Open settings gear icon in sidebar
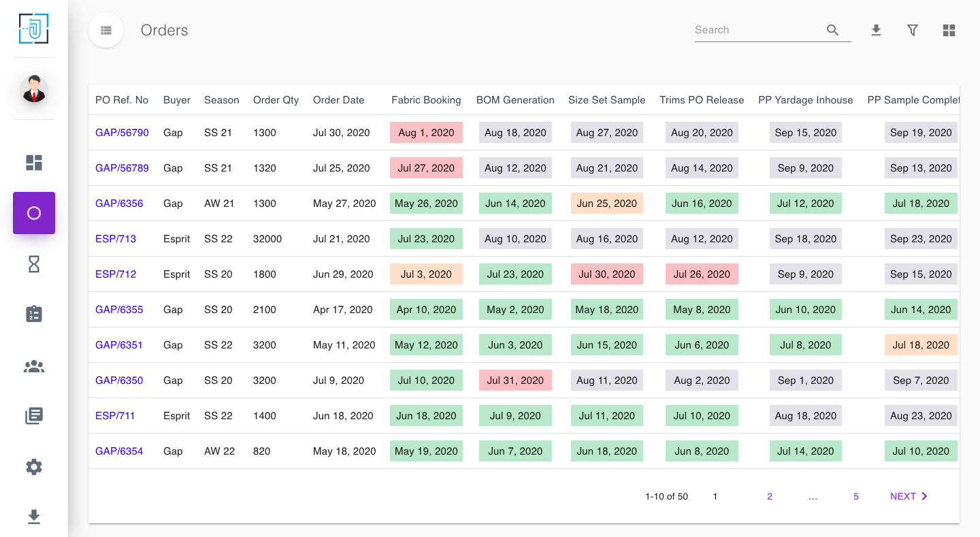The width and height of the screenshot is (980, 537). point(34,467)
